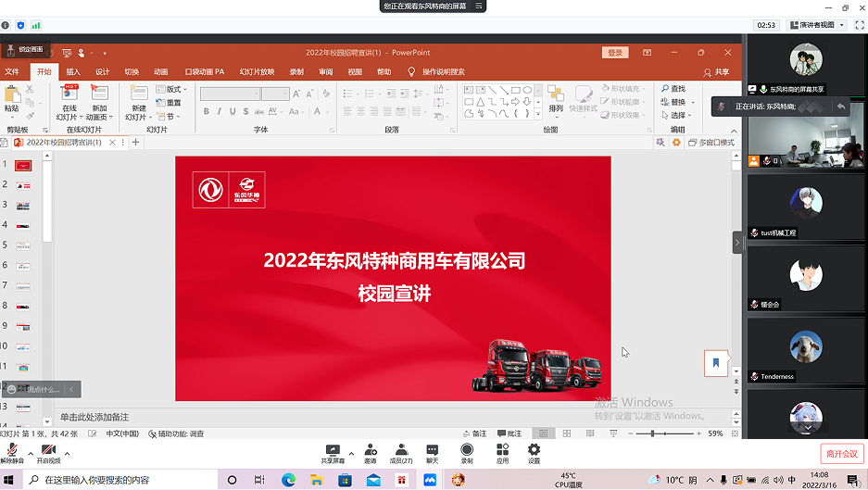Click the Login (登录) button in PowerPoint
Screen dimensions: 868x490
coord(615,53)
